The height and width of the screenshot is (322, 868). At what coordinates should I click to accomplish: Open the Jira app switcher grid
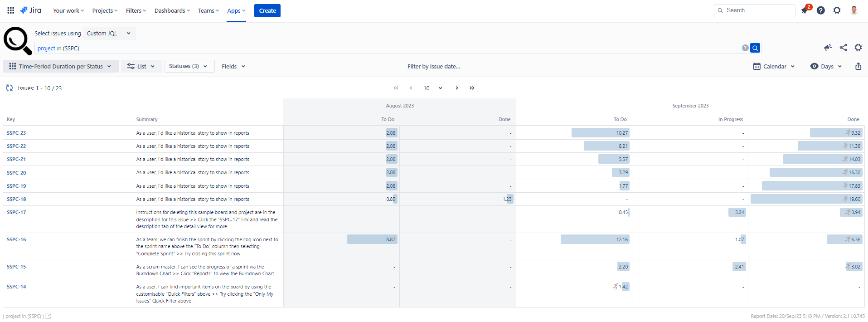click(x=11, y=10)
